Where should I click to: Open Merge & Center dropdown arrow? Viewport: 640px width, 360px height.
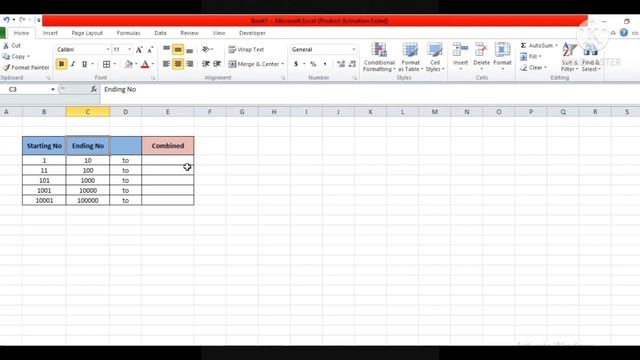click(282, 64)
